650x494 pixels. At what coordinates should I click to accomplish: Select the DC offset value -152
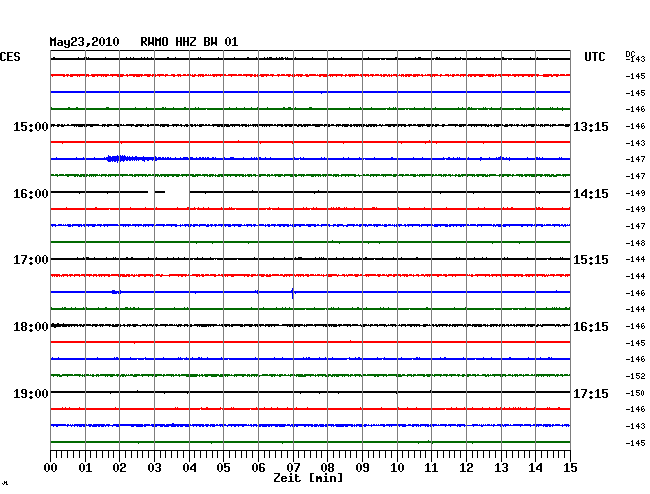[635, 376]
